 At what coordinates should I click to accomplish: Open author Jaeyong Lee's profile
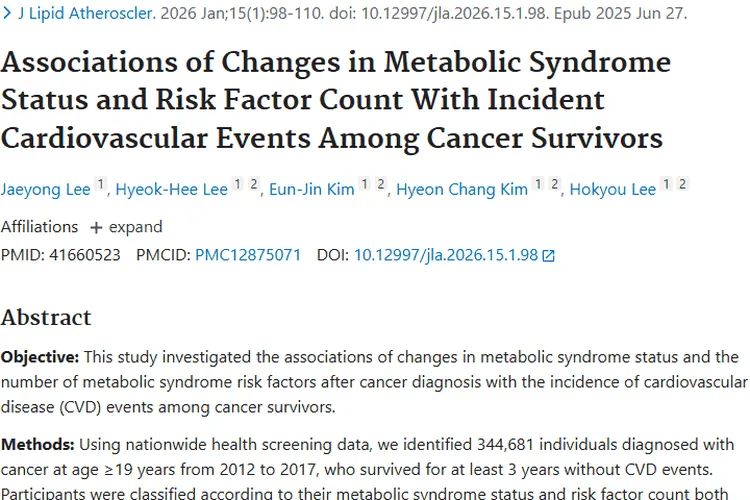click(x=44, y=189)
